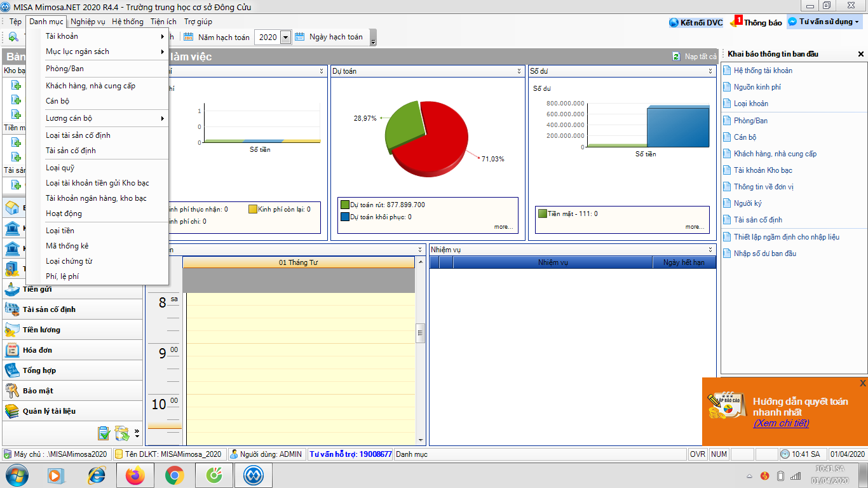The height and width of the screenshot is (488, 868).
Task: Open Bảo mật sidebar module
Action: (73, 391)
